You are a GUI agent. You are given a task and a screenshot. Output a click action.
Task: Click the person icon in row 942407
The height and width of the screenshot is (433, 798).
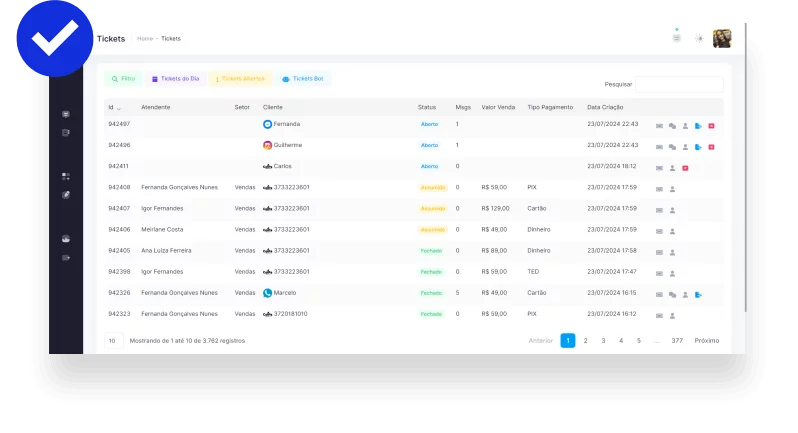point(672,210)
